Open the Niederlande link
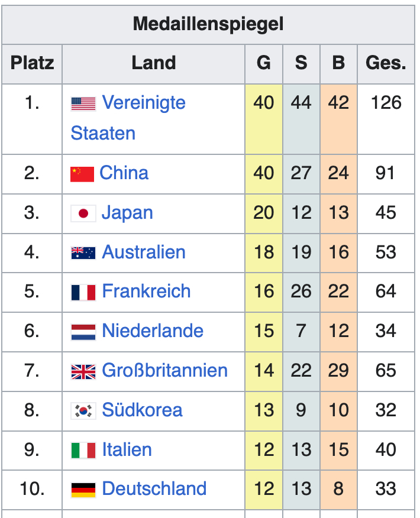 coord(153,331)
